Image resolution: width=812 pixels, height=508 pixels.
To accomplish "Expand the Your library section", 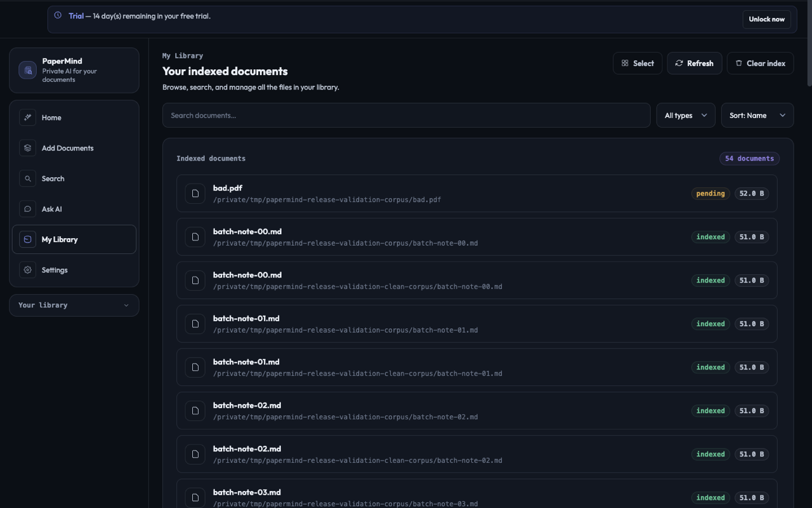I will click(x=74, y=305).
